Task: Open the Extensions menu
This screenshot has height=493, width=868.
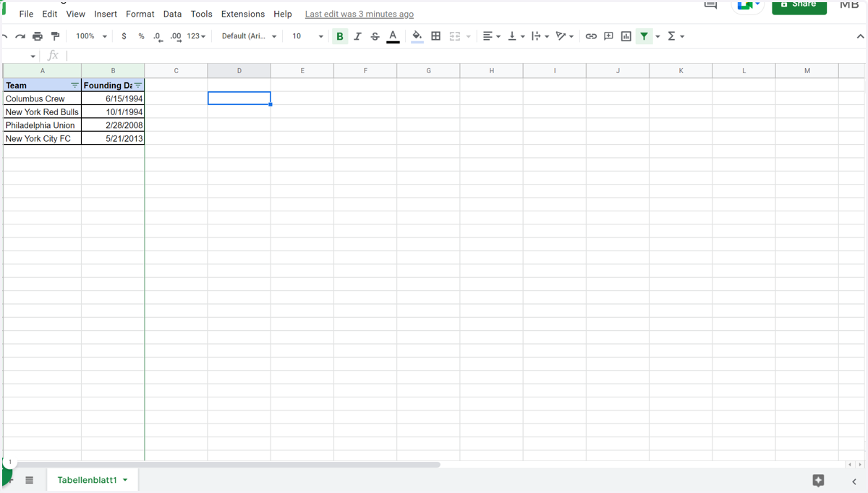Action: click(x=243, y=14)
